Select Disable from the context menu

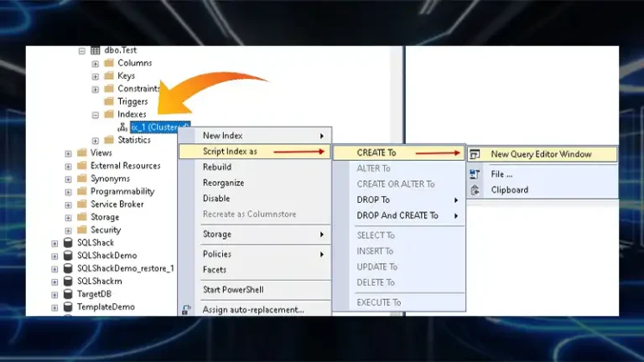coord(255,199)
